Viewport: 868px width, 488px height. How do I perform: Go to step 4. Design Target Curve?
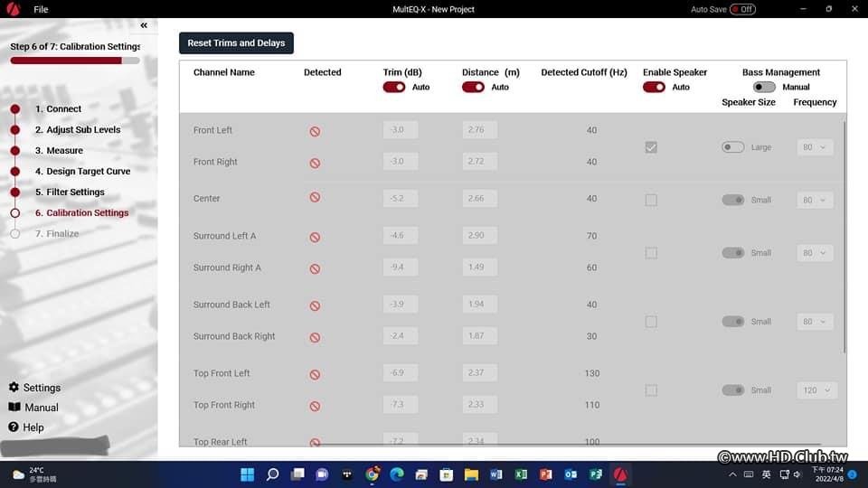[83, 172]
